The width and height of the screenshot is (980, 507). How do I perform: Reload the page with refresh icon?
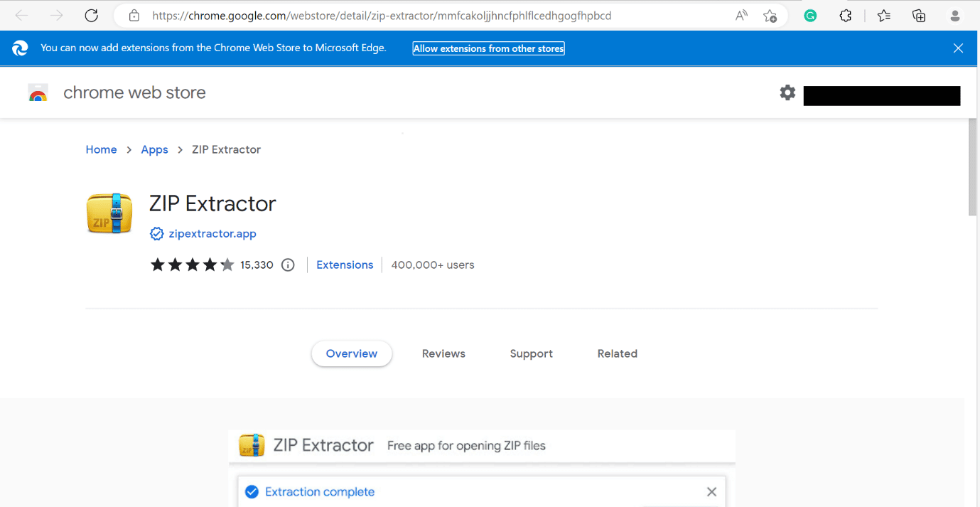[91, 16]
